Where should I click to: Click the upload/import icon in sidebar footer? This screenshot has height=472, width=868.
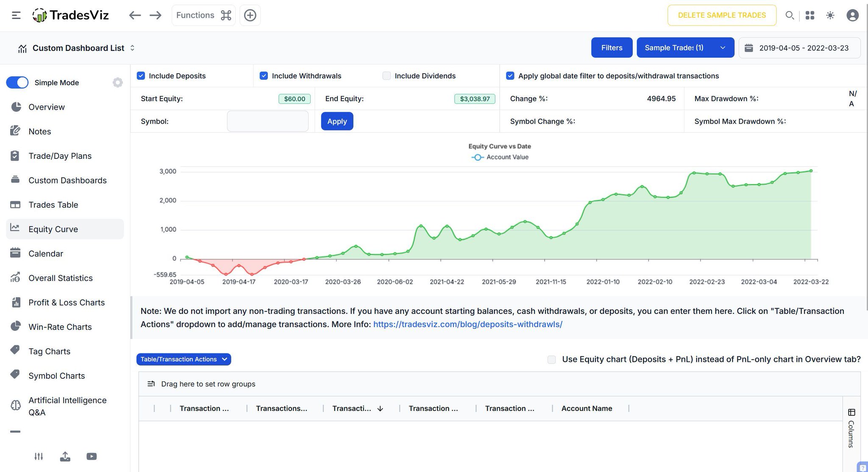[65, 456]
